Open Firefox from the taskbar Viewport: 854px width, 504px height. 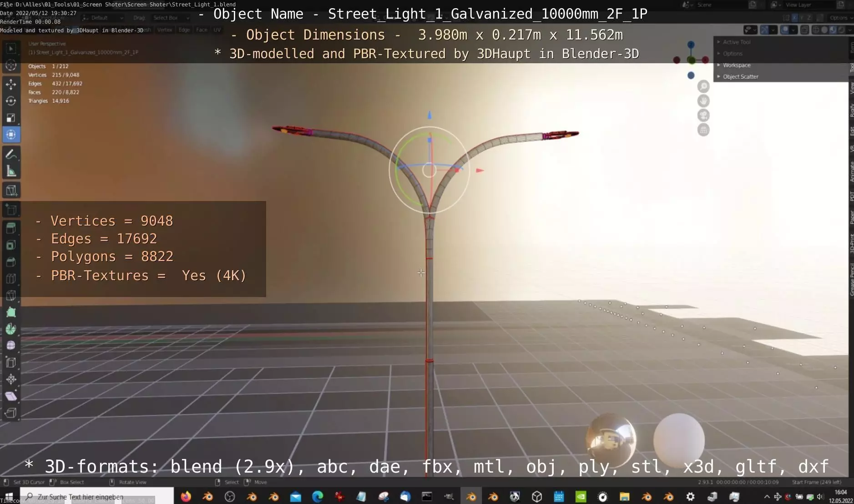point(186,497)
